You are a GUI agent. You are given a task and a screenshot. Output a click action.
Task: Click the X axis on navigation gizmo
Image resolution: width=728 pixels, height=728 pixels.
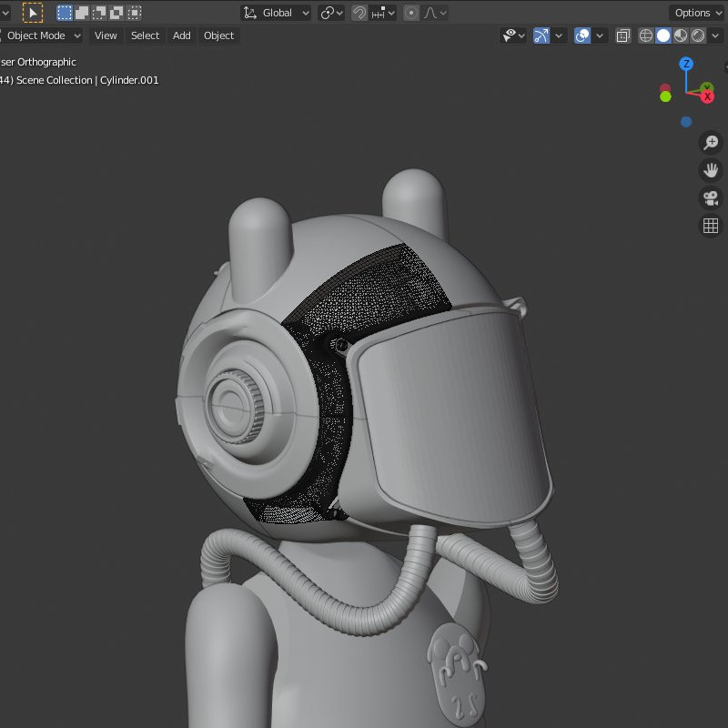click(707, 96)
